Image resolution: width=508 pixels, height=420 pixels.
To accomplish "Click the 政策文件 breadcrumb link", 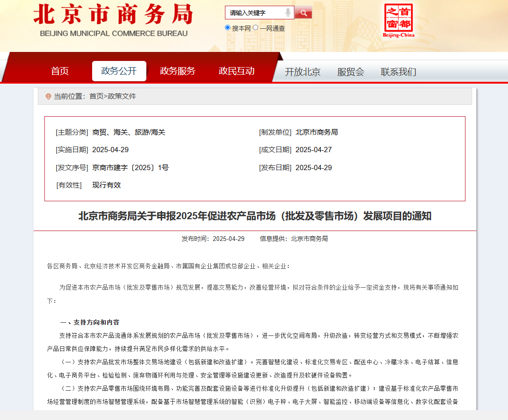I will pyautogui.click(x=122, y=96).
